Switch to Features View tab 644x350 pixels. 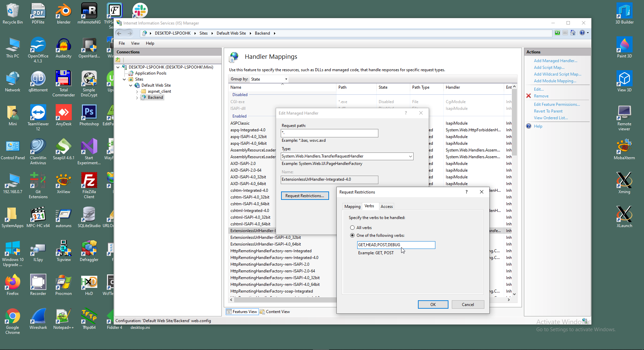(x=242, y=312)
